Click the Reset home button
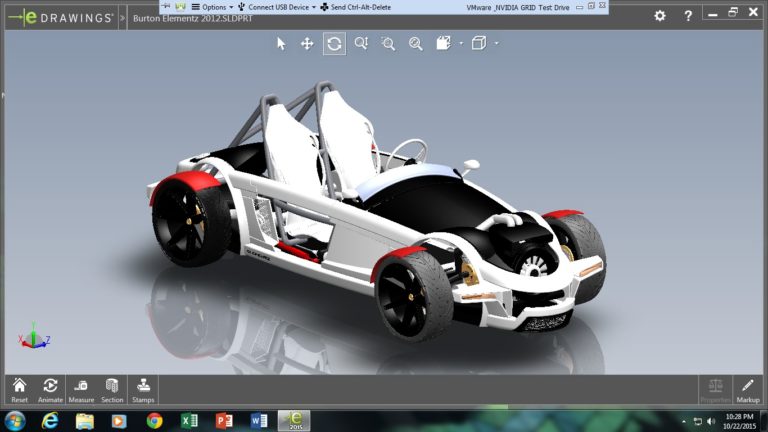Image resolution: width=768 pixels, height=432 pixels. [x=20, y=390]
